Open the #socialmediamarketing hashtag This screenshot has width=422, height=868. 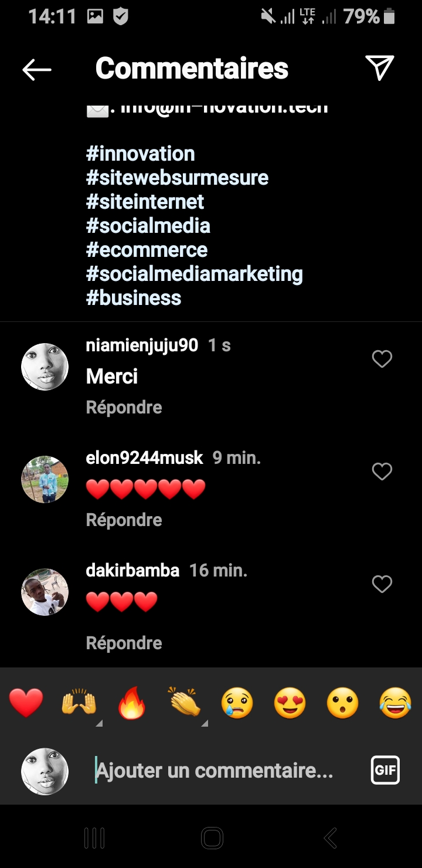[194, 274]
